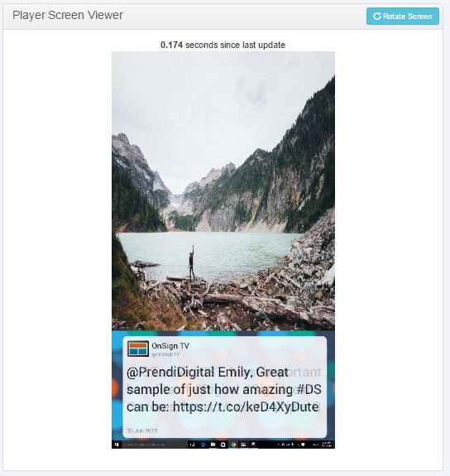Select the OnSign TV account name

click(170, 346)
